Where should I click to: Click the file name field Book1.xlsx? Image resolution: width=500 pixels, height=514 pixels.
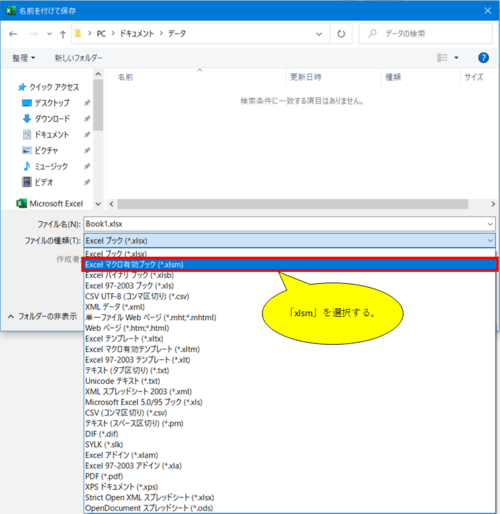(x=289, y=224)
